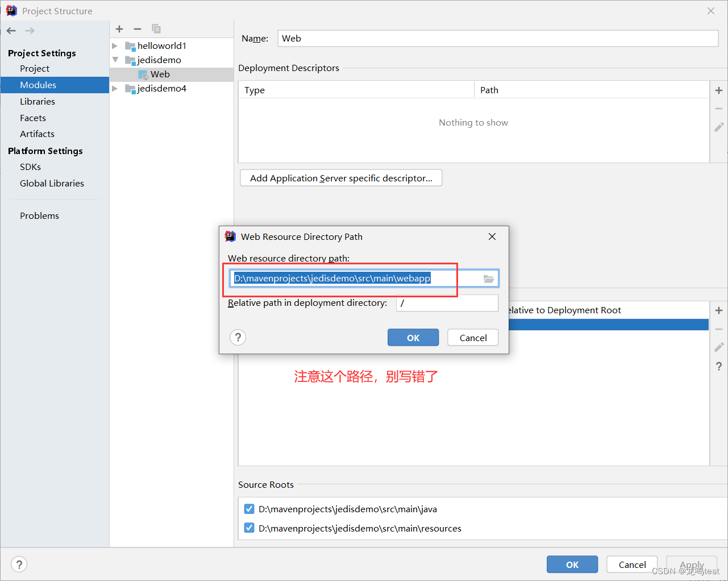The image size is (728, 581).
Task: Click the Apply button in Project Structure
Action: coord(692,565)
